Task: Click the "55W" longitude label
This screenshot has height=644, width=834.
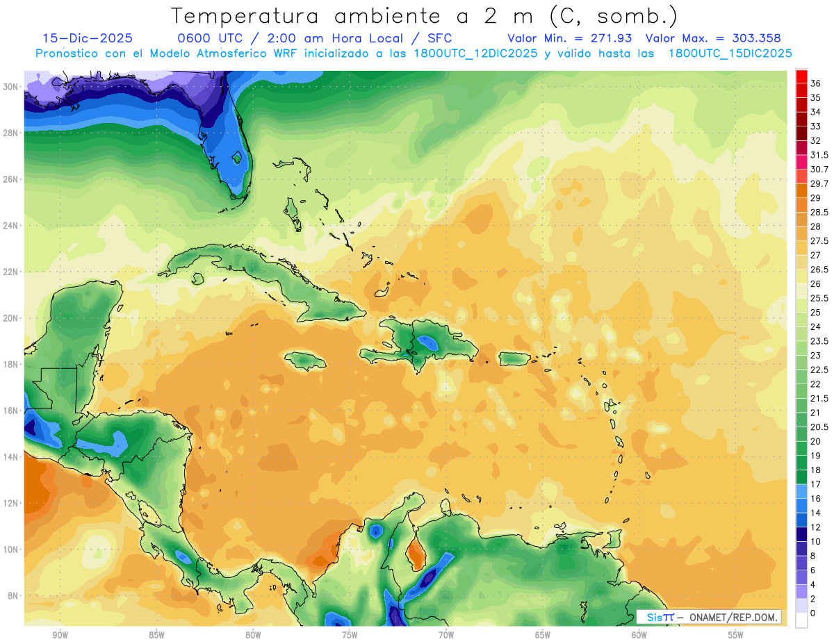Action: (736, 635)
